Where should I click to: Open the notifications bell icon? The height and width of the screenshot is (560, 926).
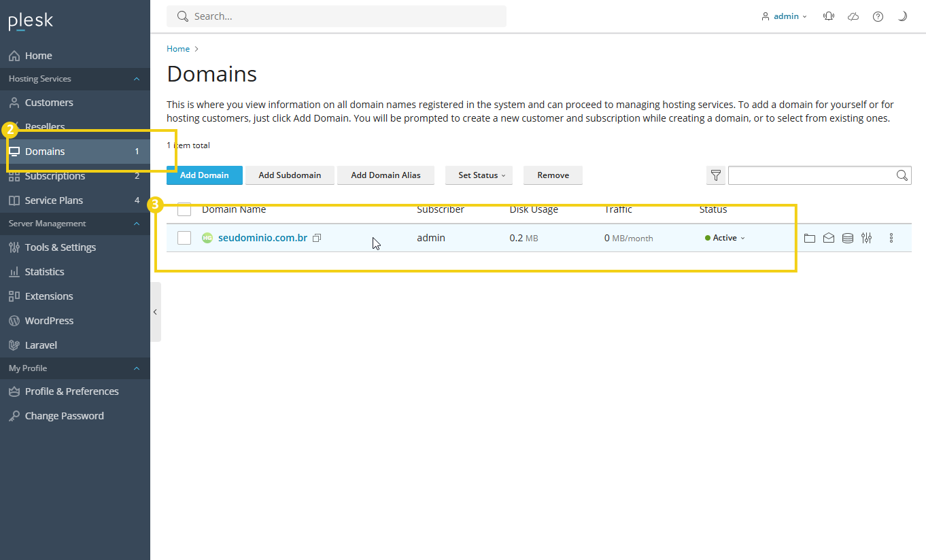click(x=828, y=16)
